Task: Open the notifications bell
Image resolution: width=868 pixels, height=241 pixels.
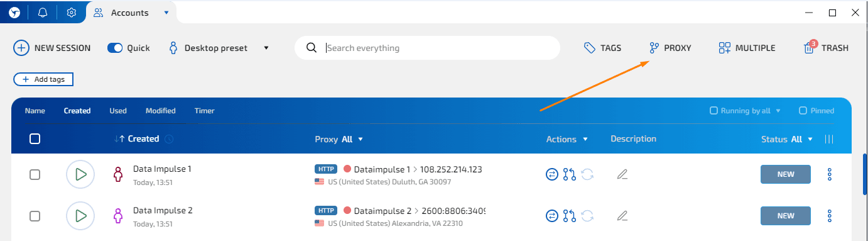Action: click(x=43, y=13)
